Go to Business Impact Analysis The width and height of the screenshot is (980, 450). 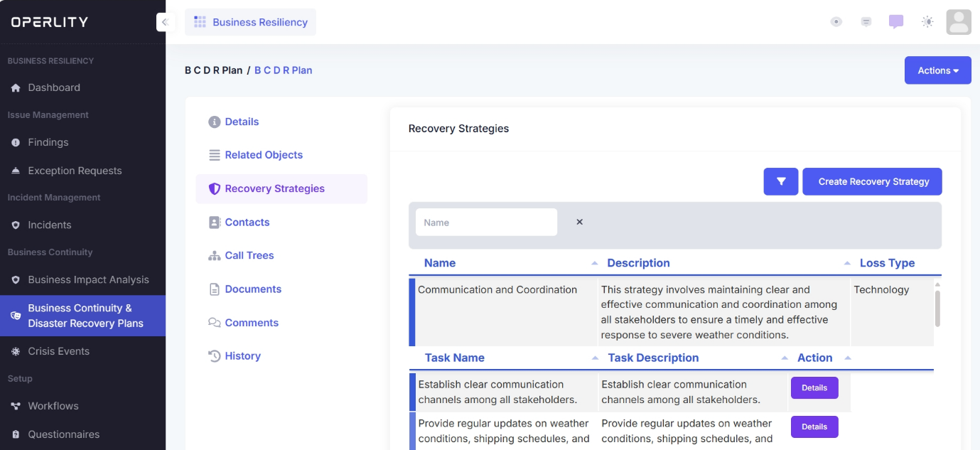coord(88,279)
